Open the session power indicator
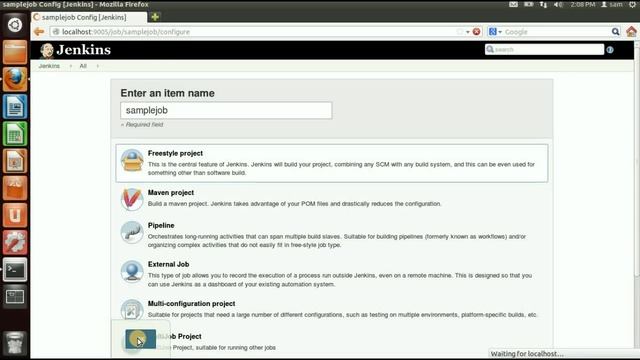This screenshot has width=640, height=360. point(633,4)
